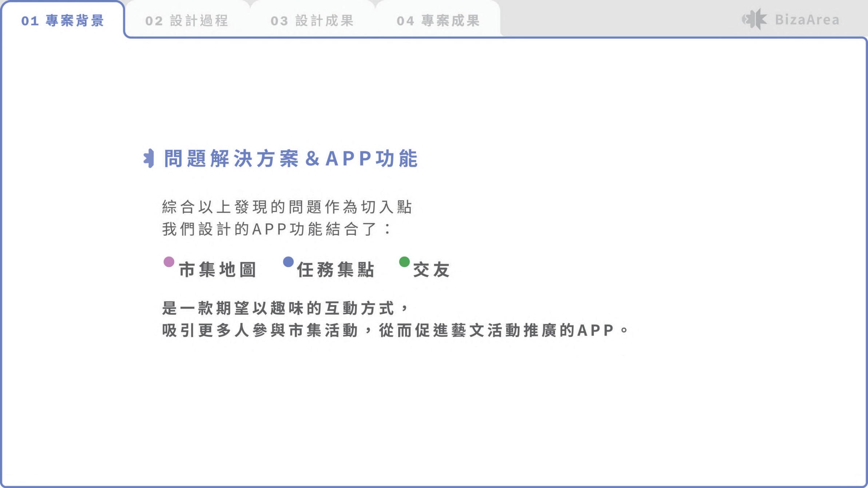Screen dimensions: 868x488
Task: Click the BizaArea brand name text
Action: click(807, 20)
